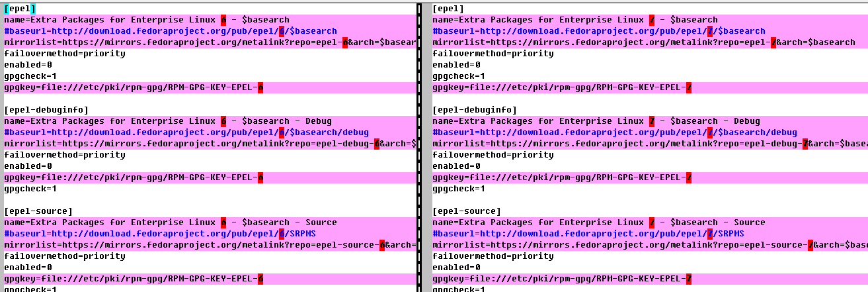Click left pane mirrorlist line with repo=epel-6
Viewport: 868px width, 292px height.
click(210, 42)
